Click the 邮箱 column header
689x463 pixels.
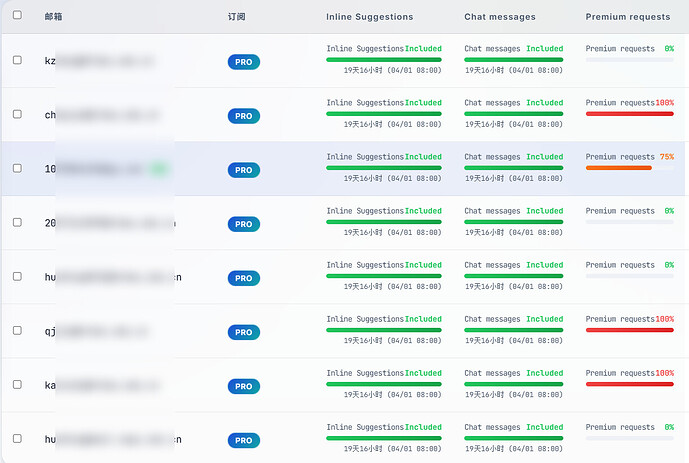point(53,17)
